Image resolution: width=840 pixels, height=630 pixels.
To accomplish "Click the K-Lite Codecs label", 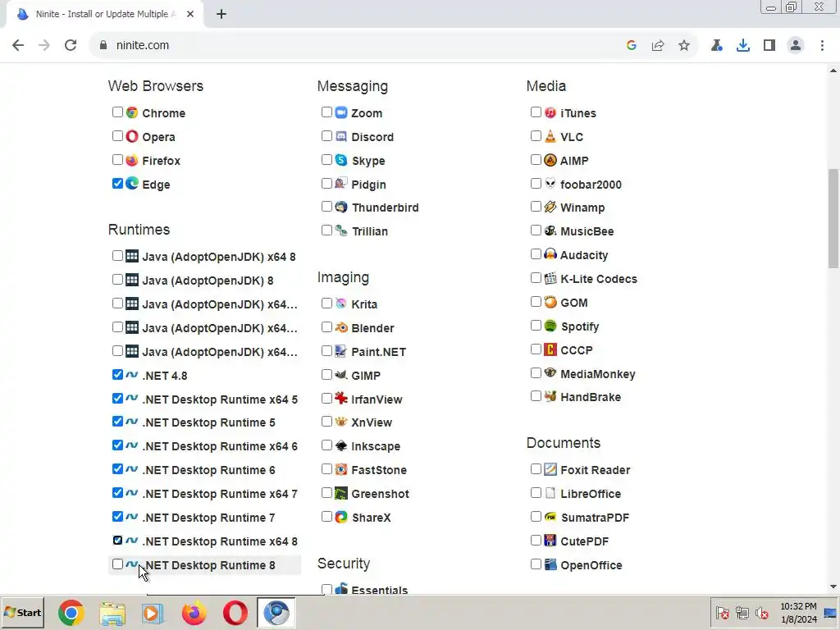I will (599, 279).
